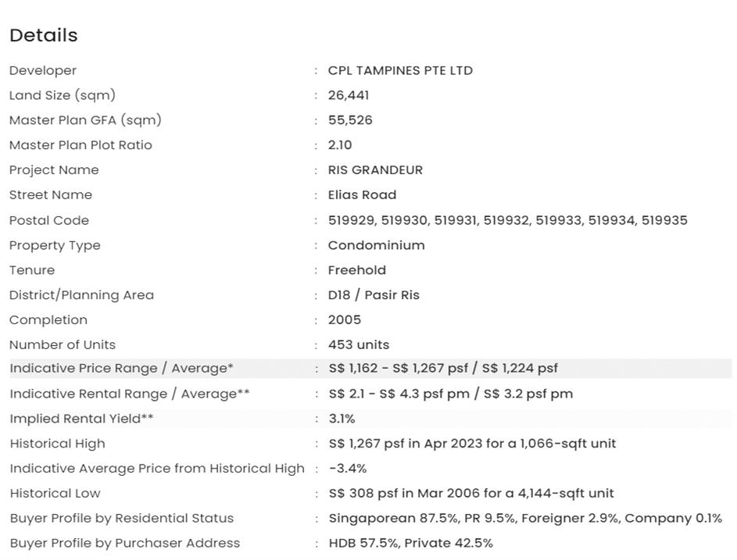The image size is (737, 560).
Task: Click the Historical Low value for Mar 2006
Action: 471,494
